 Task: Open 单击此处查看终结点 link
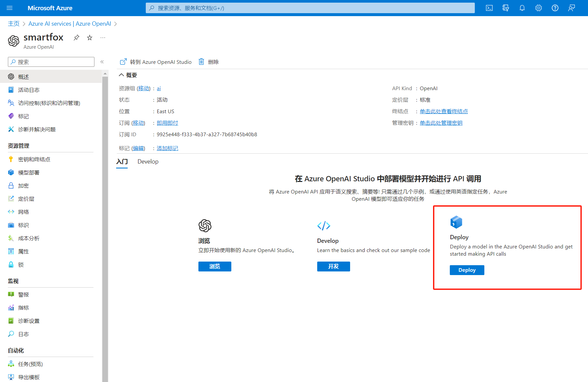click(444, 112)
